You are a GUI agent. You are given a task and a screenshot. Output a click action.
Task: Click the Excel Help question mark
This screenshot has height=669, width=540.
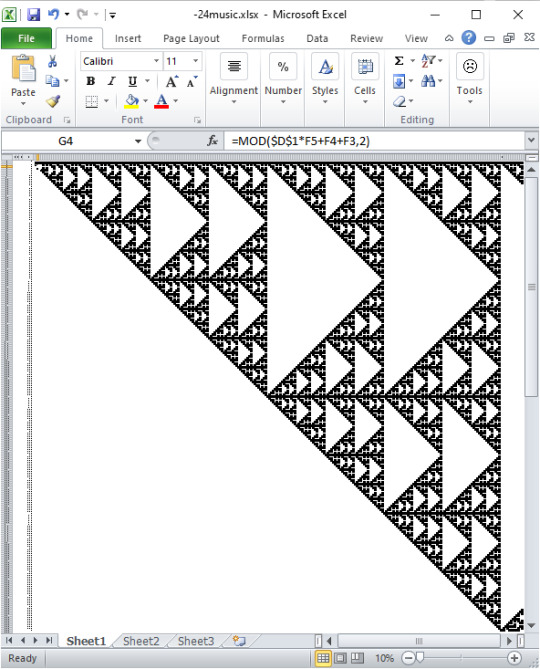[x=468, y=38]
